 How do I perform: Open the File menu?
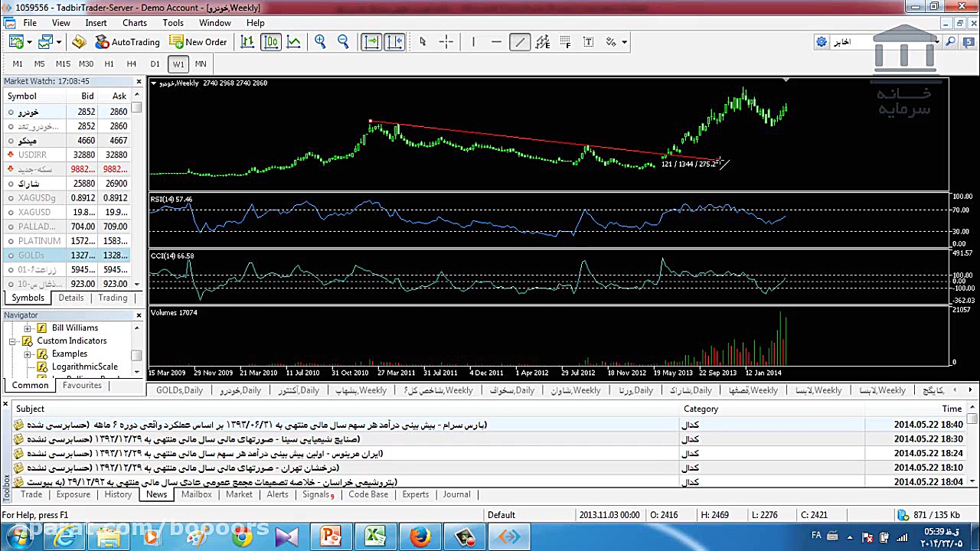point(30,23)
